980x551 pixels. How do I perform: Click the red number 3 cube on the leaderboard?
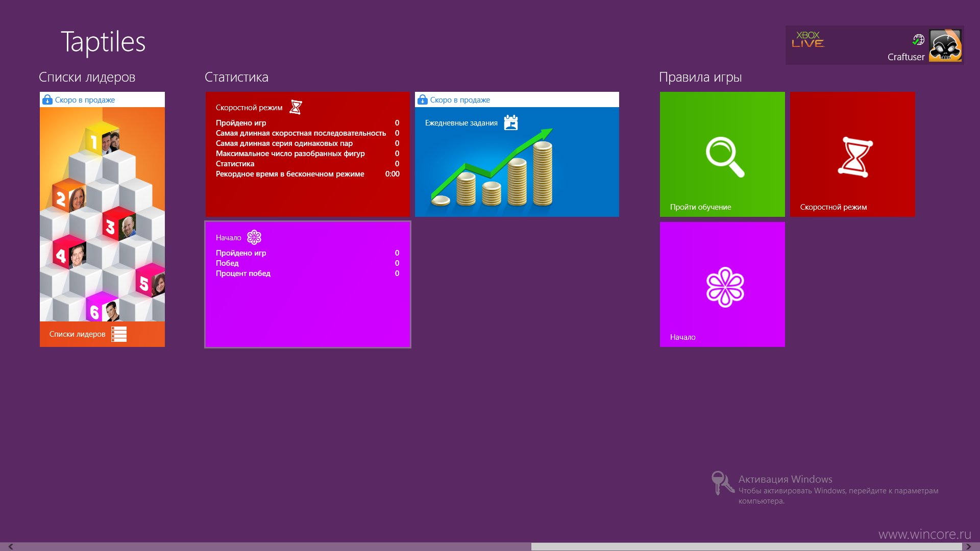pos(119,223)
